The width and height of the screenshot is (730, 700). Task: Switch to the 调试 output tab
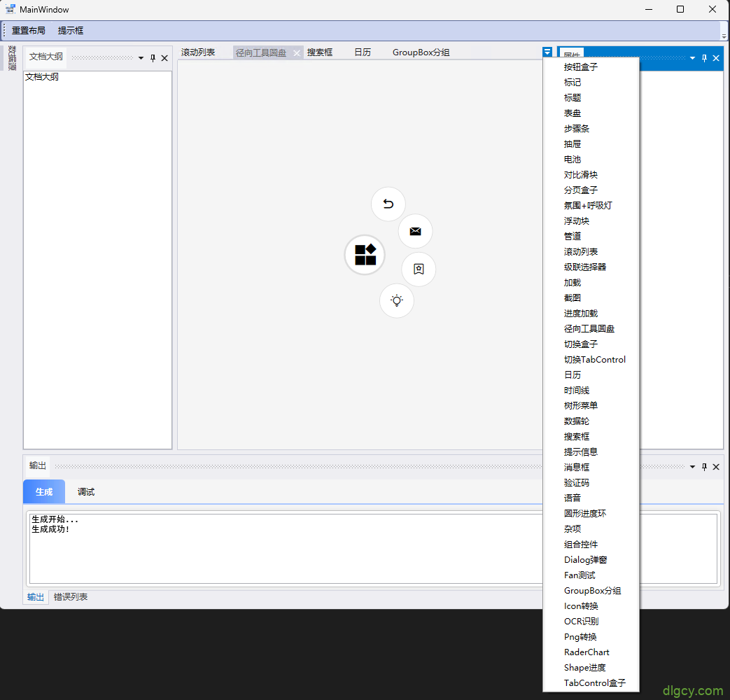(x=86, y=492)
